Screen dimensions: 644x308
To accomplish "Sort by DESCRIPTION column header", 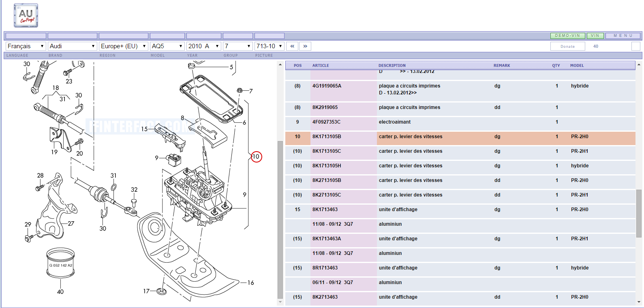I will point(392,66).
